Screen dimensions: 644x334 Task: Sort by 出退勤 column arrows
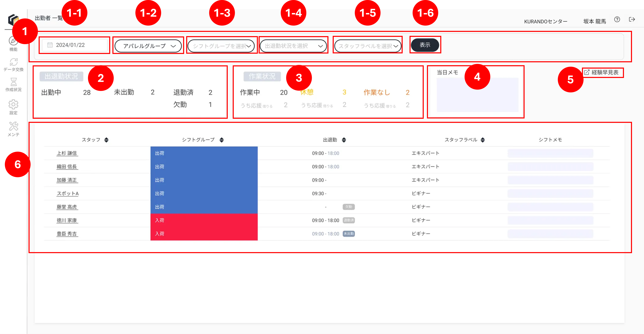(x=344, y=140)
